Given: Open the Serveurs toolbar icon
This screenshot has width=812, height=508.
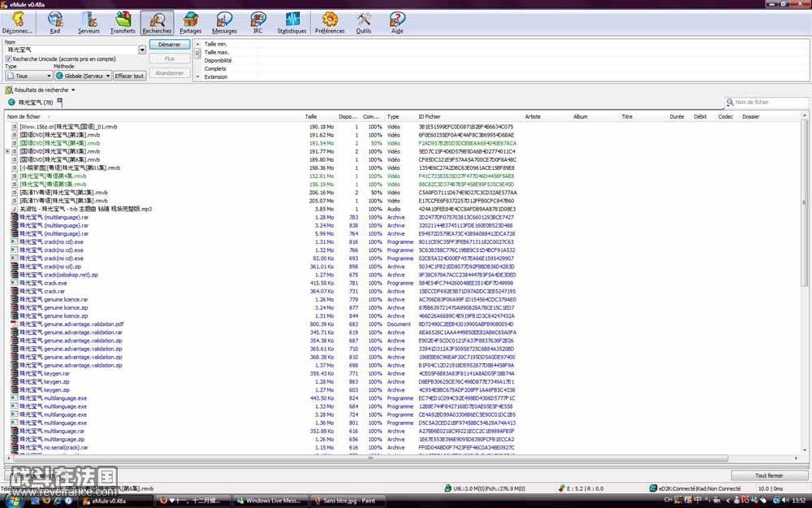Looking at the screenshot, I should [x=89, y=23].
